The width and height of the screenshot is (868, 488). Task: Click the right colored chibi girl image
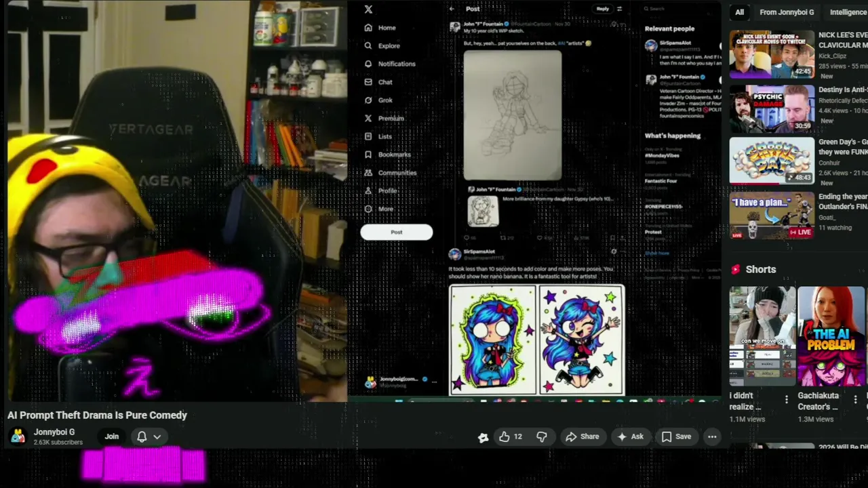(580, 340)
